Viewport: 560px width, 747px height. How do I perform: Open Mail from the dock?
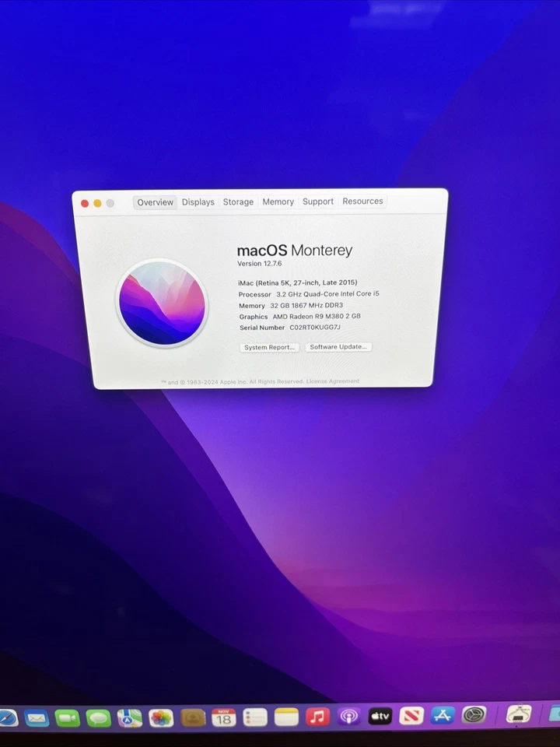(x=37, y=717)
